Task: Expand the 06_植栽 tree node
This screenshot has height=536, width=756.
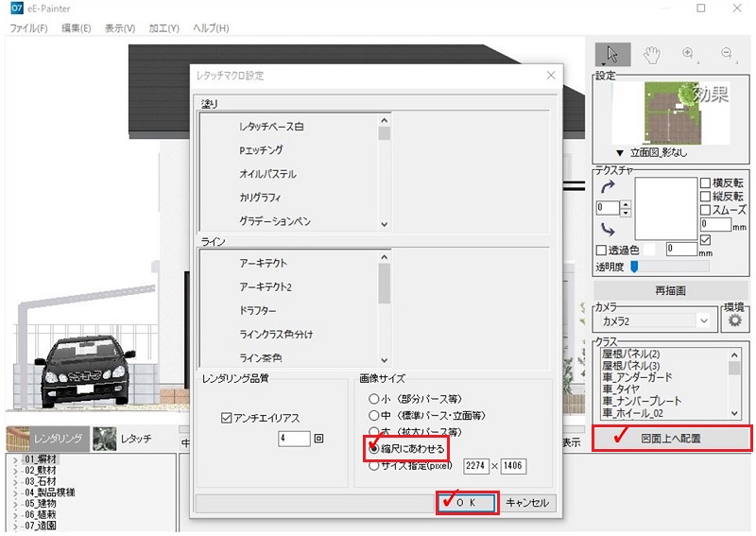Action: click(x=15, y=516)
